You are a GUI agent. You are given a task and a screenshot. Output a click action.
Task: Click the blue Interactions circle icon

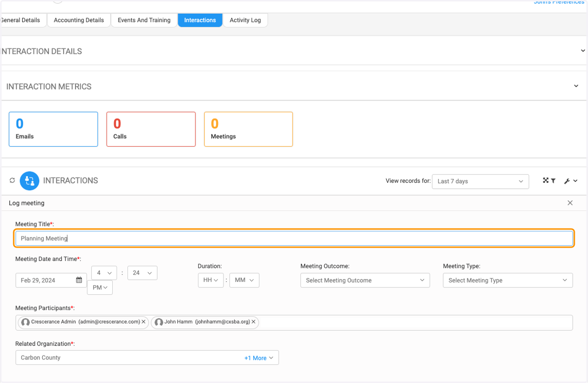(29, 180)
